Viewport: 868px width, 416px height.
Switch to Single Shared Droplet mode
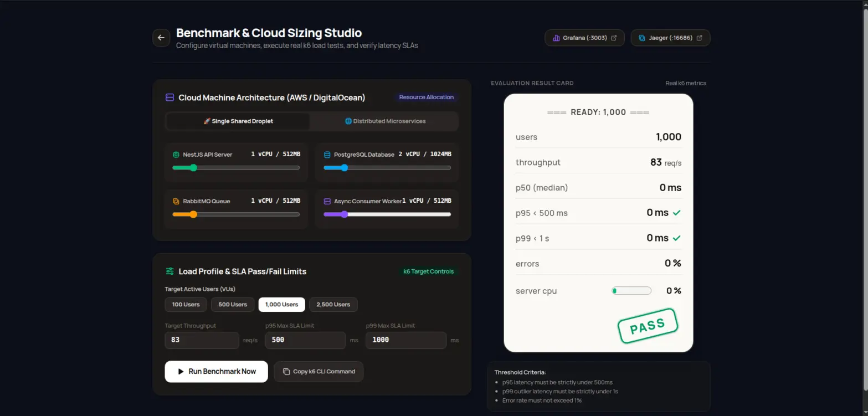coord(238,121)
